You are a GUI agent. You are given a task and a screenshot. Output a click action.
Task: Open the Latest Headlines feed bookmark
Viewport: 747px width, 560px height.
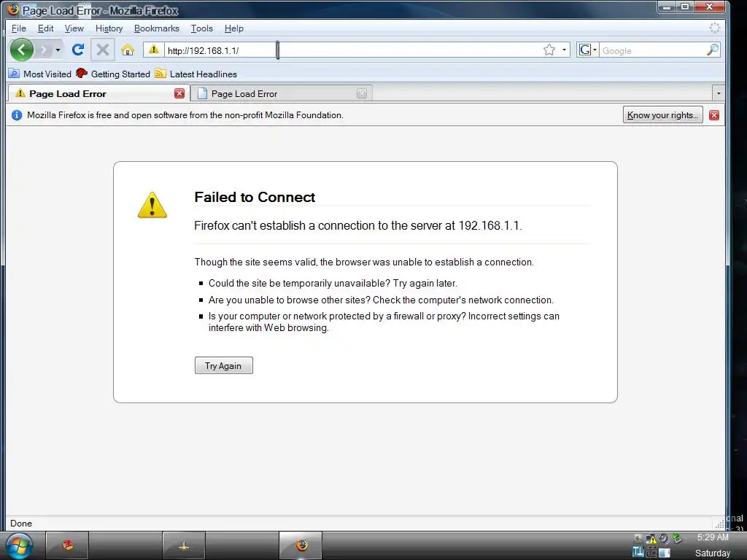pyautogui.click(x=196, y=74)
